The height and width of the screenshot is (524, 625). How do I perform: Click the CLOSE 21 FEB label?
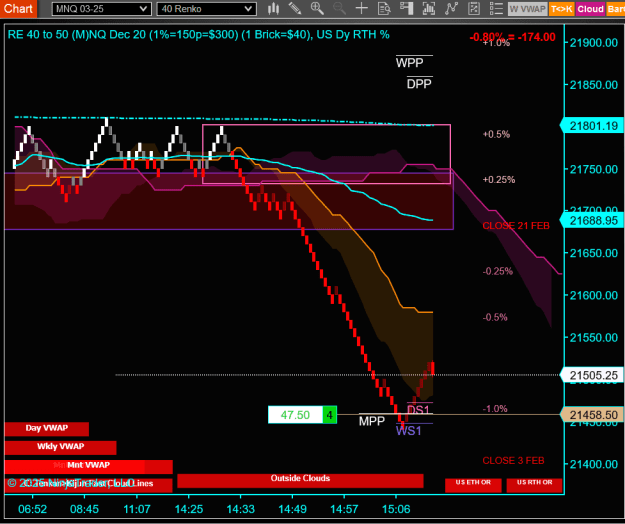coord(516,226)
